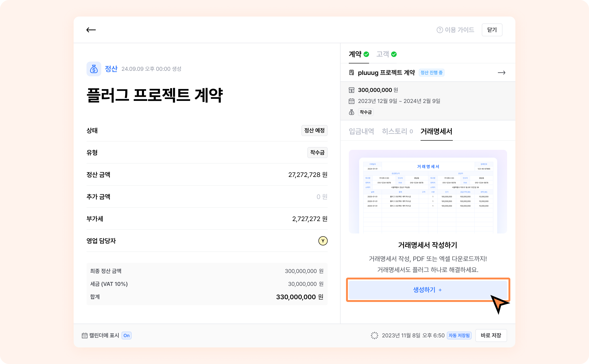Image resolution: width=589 pixels, height=364 pixels.
Task: Toggle the 캘린더에 표시 On switch
Action: click(x=127, y=336)
